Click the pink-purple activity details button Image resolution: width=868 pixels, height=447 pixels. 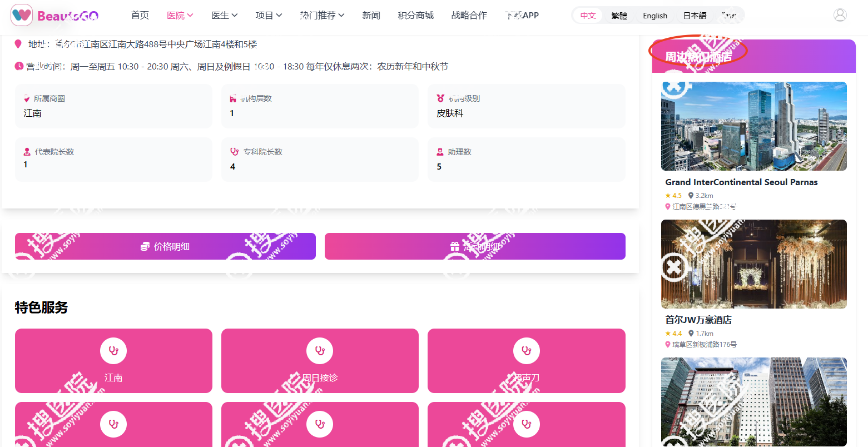coord(475,246)
